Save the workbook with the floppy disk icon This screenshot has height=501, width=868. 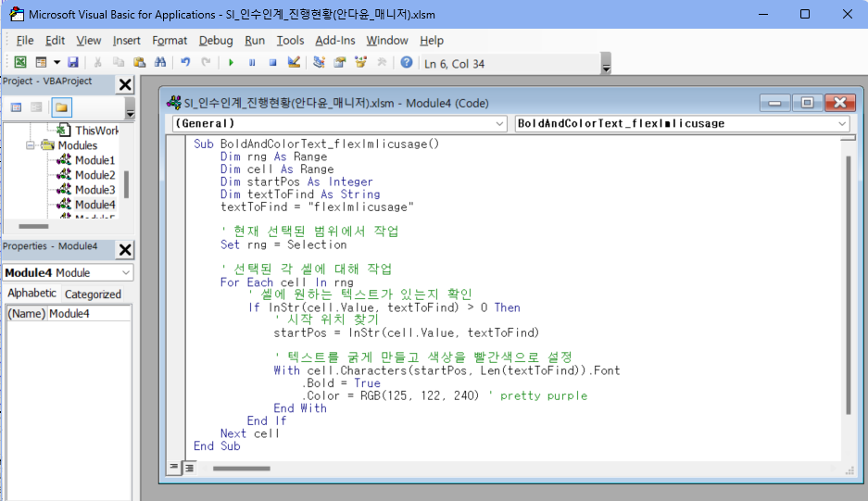click(73, 62)
